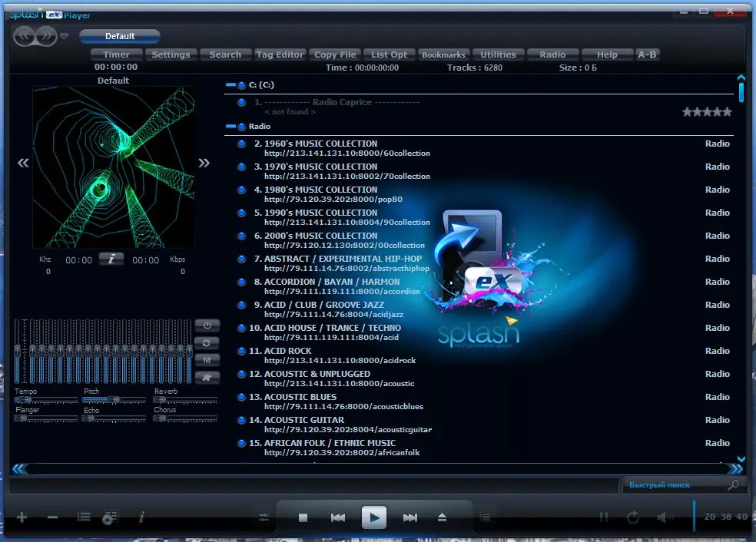This screenshot has width=756, height=542.
Task: Mute audio with the speaker icon
Action: click(x=664, y=517)
